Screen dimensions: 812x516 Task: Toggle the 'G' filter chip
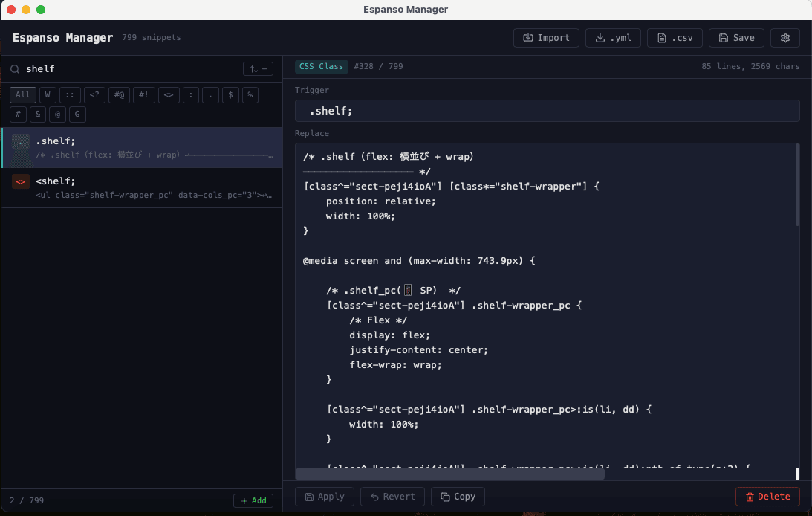pos(77,114)
